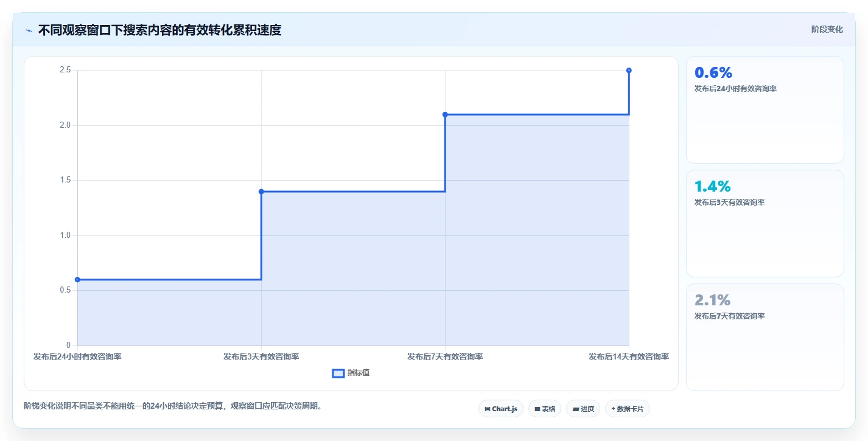
Task: Click the 指标值 legend color box
Action: [338, 373]
